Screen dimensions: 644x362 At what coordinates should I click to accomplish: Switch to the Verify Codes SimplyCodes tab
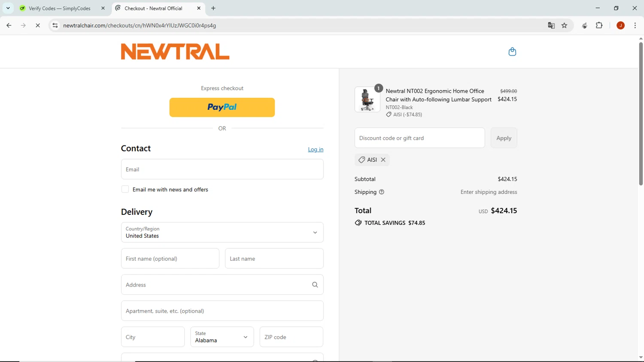pyautogui.click(x=60, y=8)
